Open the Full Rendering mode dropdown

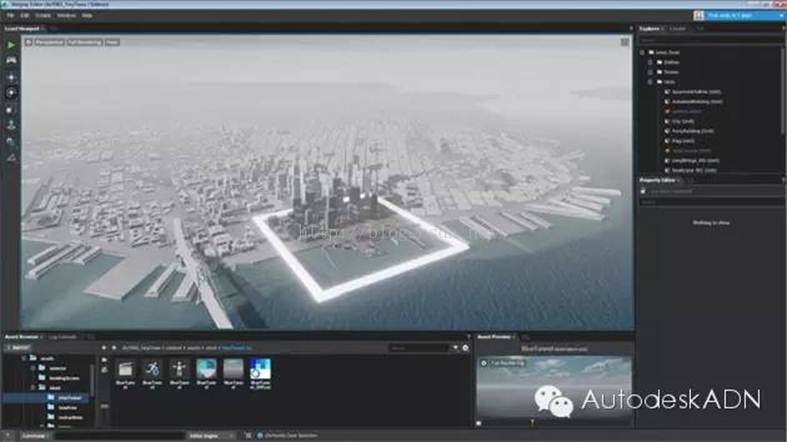tap(84, 43)
